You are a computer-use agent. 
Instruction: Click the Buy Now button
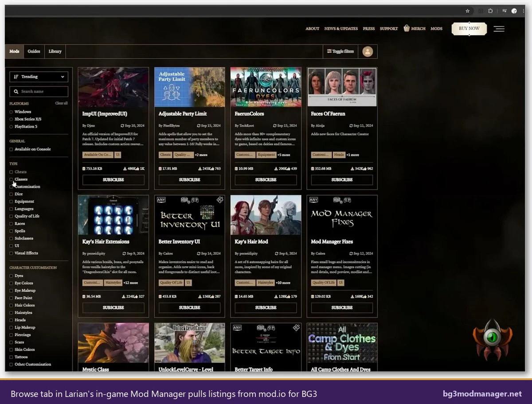pyautogui.click(x=469, y=28)
